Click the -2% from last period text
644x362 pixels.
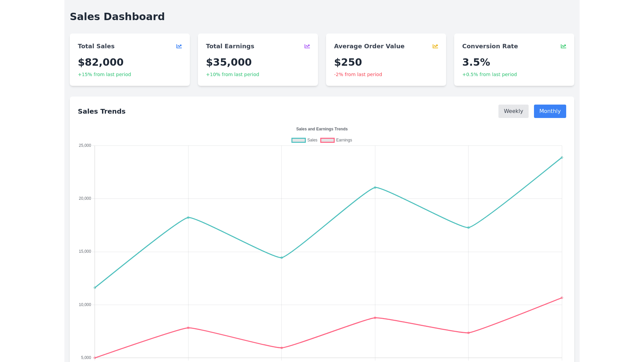[x=358, y=74]
